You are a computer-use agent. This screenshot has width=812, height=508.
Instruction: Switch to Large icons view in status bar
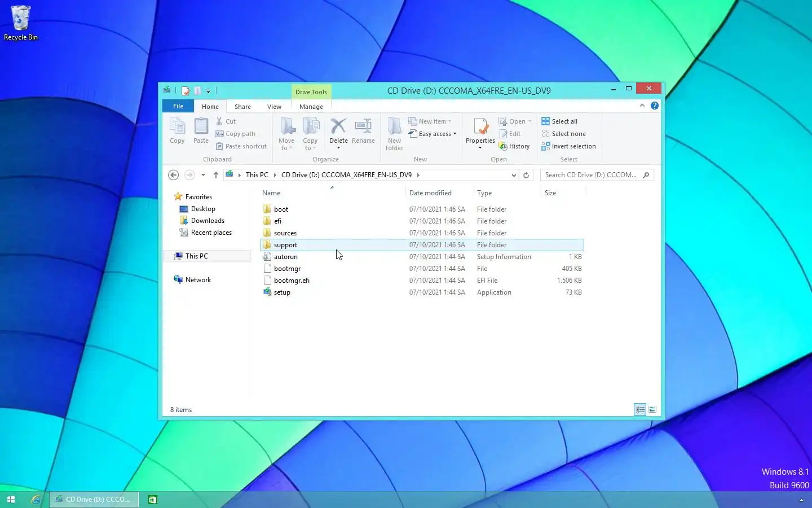tap(652, 410)
